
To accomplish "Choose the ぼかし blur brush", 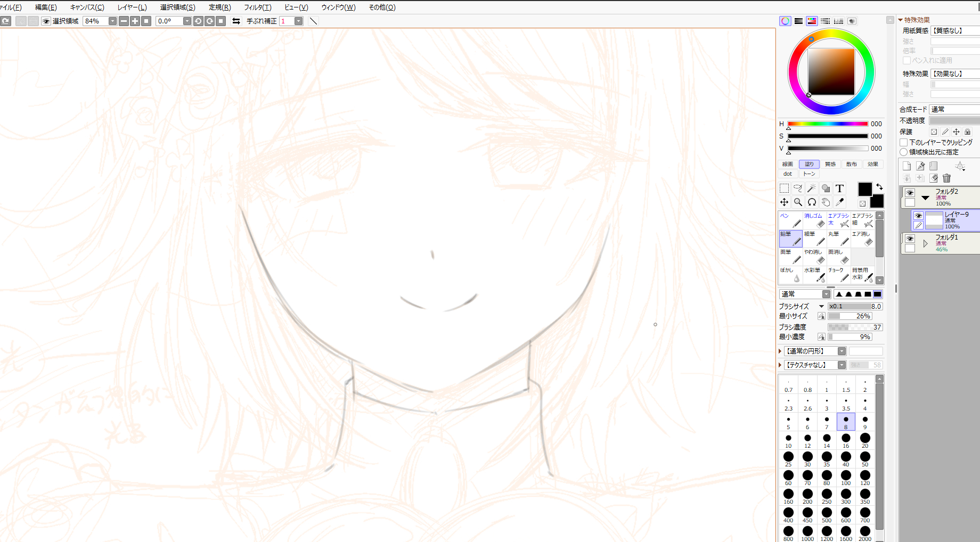I will tap(790, 275).
